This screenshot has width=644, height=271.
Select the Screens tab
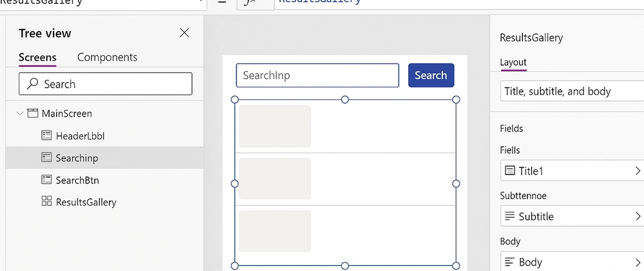37,57
